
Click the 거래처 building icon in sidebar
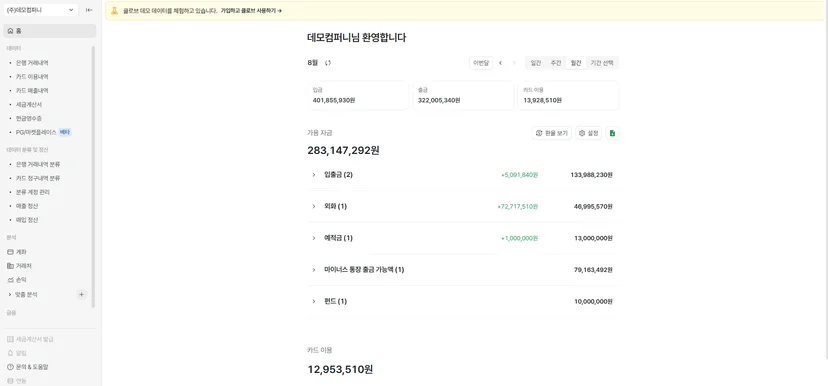tap(10, 266)
